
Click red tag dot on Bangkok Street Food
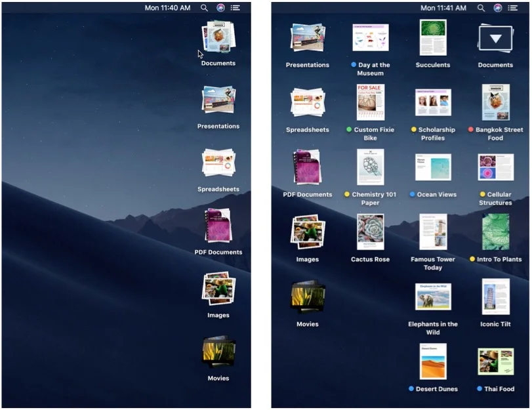pyautogui.click(x=471, y=129)
